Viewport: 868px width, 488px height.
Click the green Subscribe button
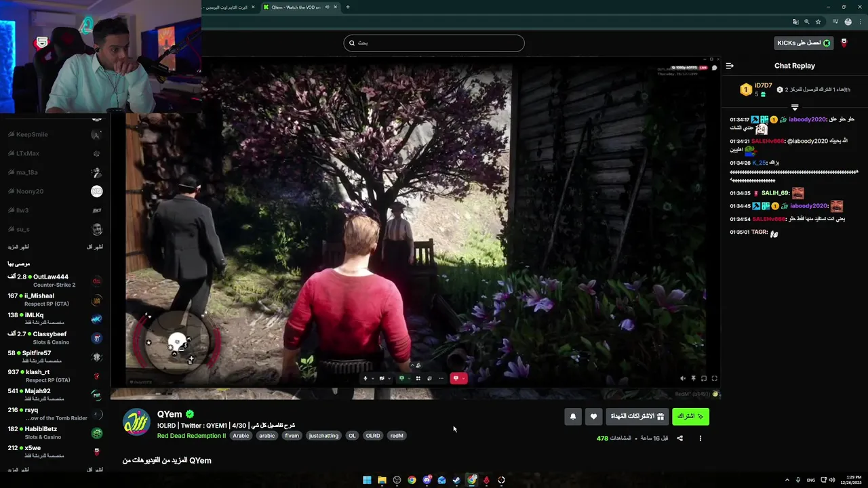pyautogui.click(x=690, y=417)
